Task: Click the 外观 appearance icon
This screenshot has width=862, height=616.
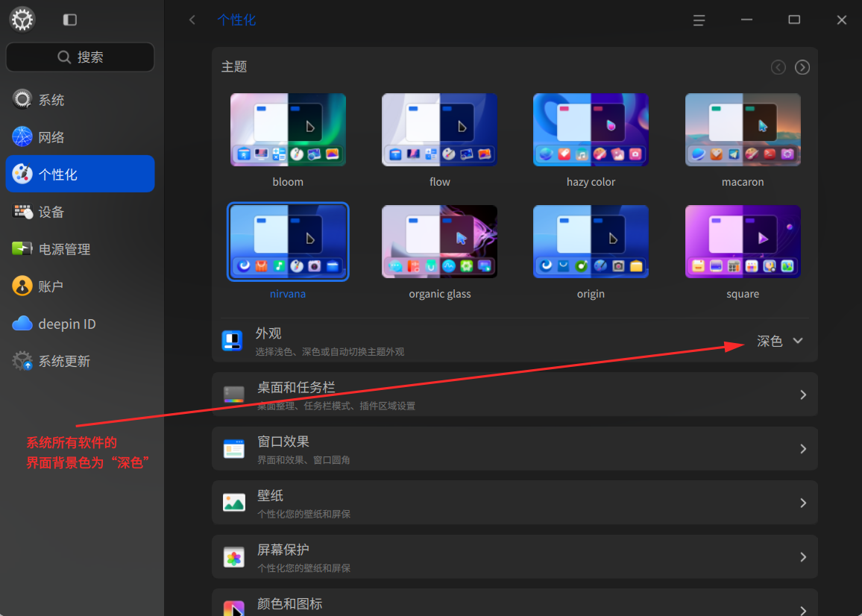Action: [232, 341]
